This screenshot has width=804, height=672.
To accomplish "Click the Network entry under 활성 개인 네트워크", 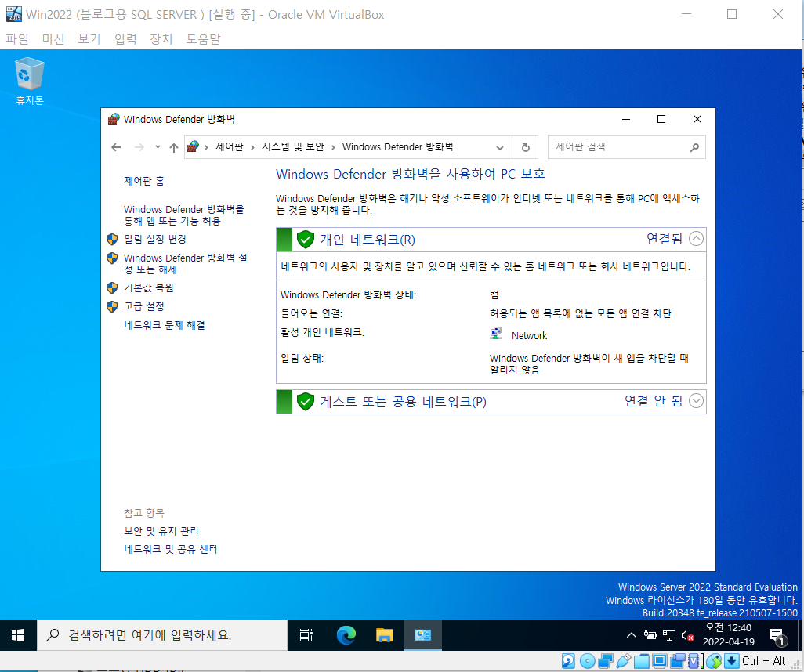I will (529, 336).
